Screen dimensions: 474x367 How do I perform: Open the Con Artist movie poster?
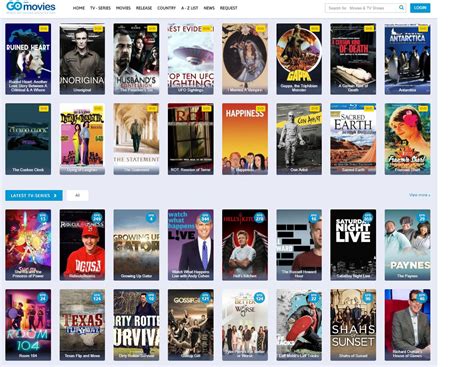[x=299, y=139]
